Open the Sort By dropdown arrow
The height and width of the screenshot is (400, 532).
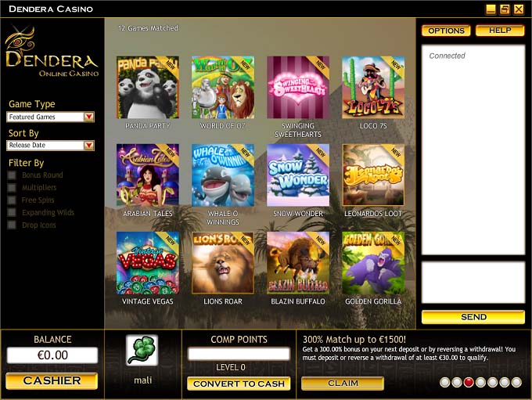click(x=89, y=146)
